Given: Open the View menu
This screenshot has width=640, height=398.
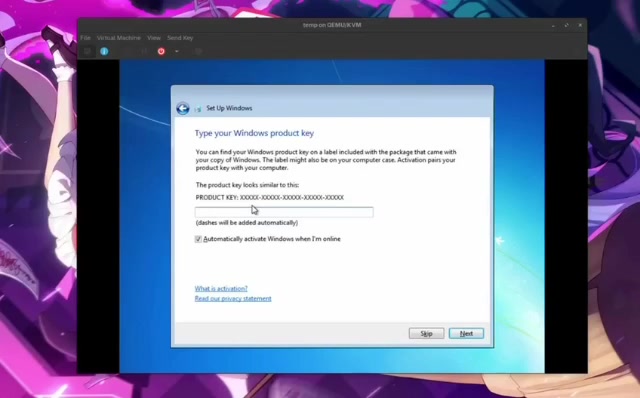Looking at the screenshot, I should coord(154,38).
